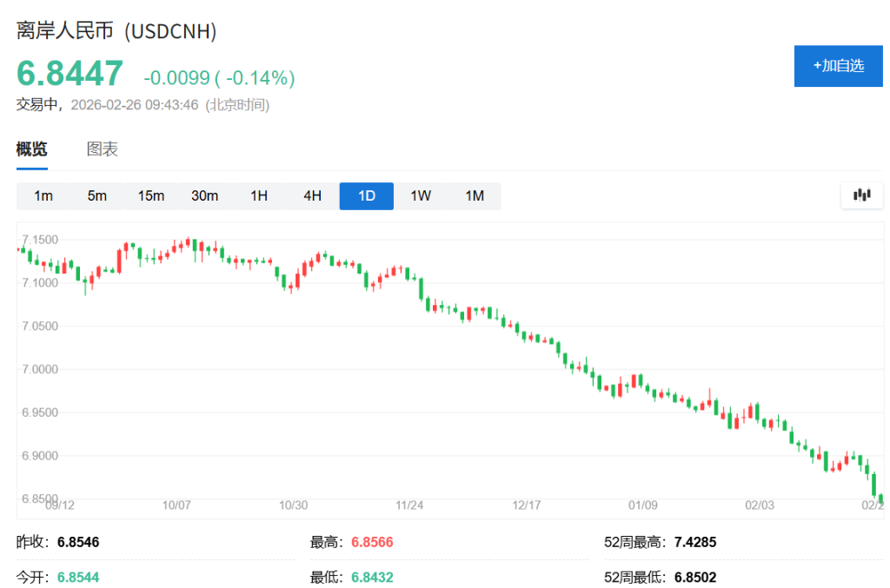Select the 概览 tab
The image size is (890, 588).
(31, 149)
